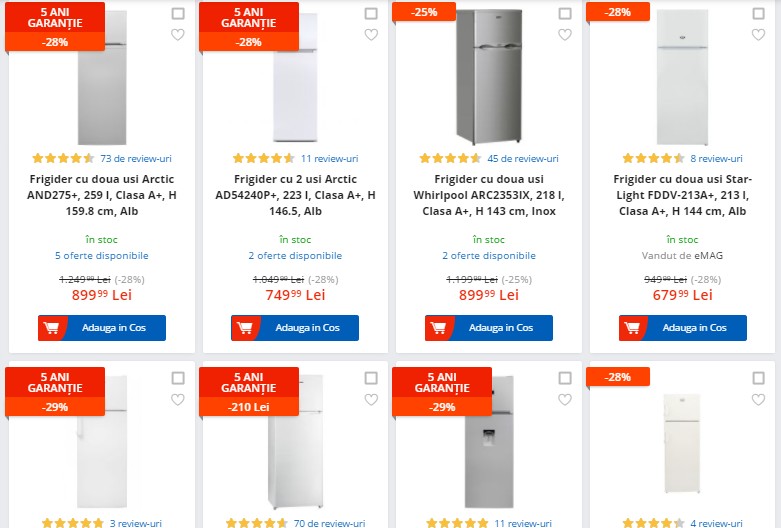Favorite the Whirlpool ARC2353IX fridge
781x528 pixels.
[565, 35]
